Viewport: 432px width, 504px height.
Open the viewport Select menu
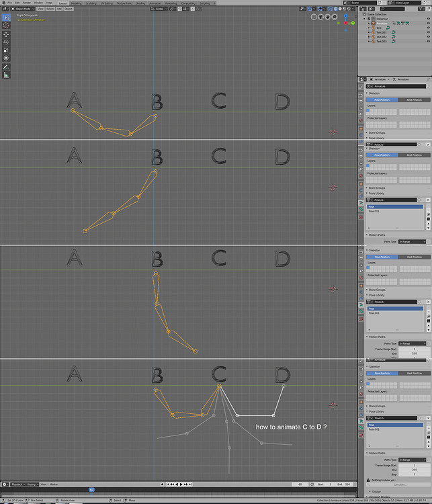coord(50,9)
